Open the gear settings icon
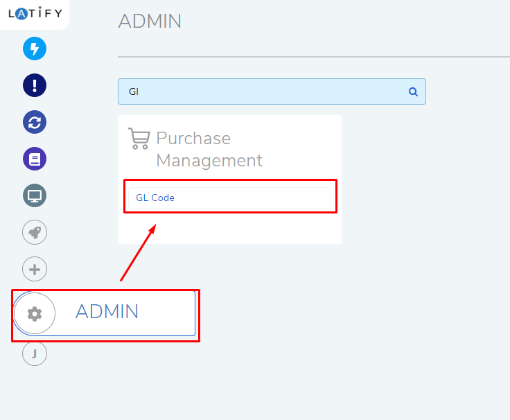The image size is (510, 420). point(35,313)
